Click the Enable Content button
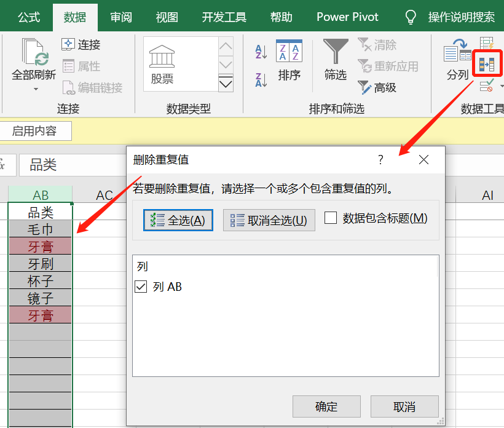Image resolution: width=504 pixels, height=428 pixels. point(34,131)
